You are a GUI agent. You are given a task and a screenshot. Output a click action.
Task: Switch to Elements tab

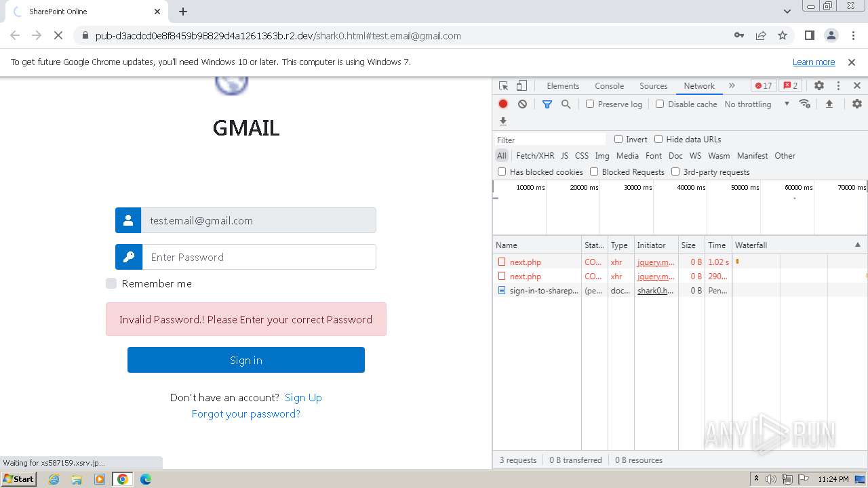pyautogui.click(x=563, y=86)
